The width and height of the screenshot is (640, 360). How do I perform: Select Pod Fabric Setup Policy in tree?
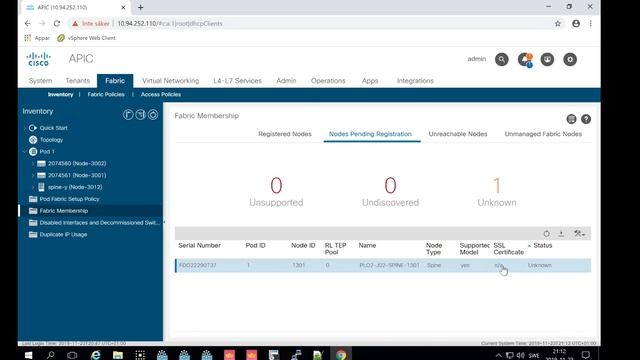tap(69, 199)
